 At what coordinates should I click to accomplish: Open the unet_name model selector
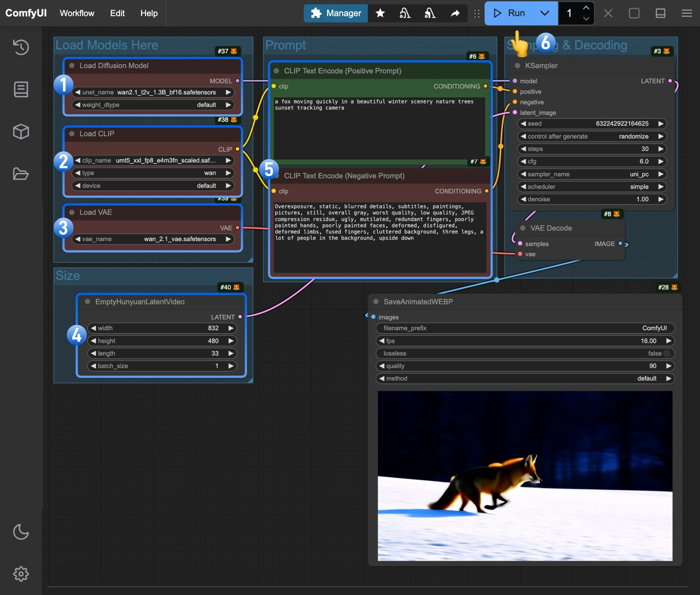[x=155, y=92]
